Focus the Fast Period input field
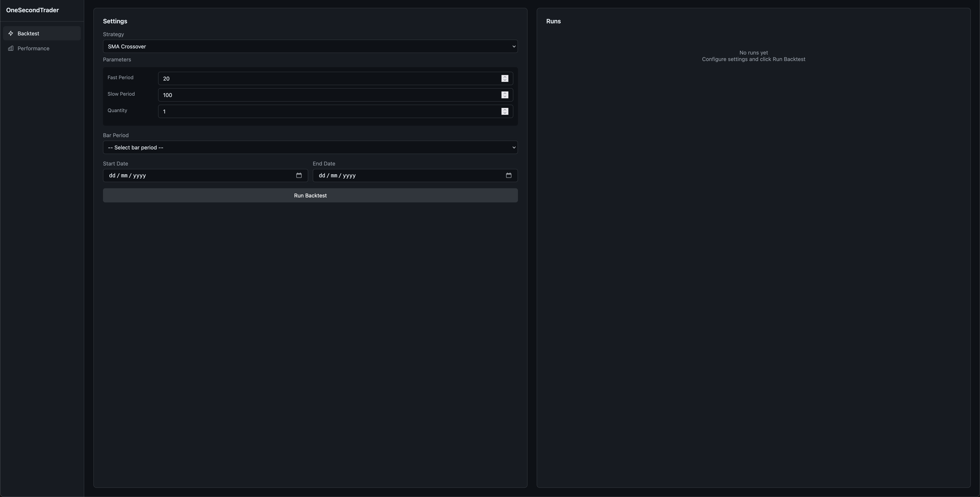Screen dimensions: 980x497 pos(327,78)
